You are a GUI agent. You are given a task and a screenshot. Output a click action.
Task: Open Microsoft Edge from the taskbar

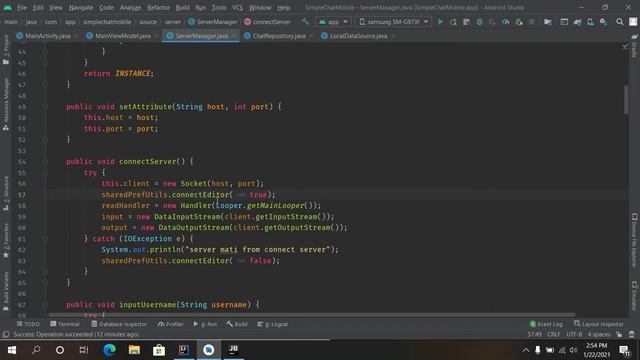pyautogui.click(x=109, y=350)
